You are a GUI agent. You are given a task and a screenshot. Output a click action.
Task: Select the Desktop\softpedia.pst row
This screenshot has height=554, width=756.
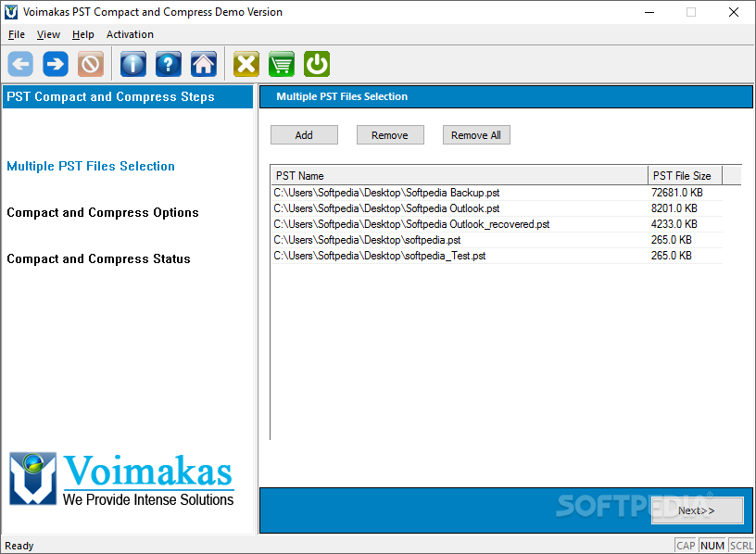(x=497, y=240)
